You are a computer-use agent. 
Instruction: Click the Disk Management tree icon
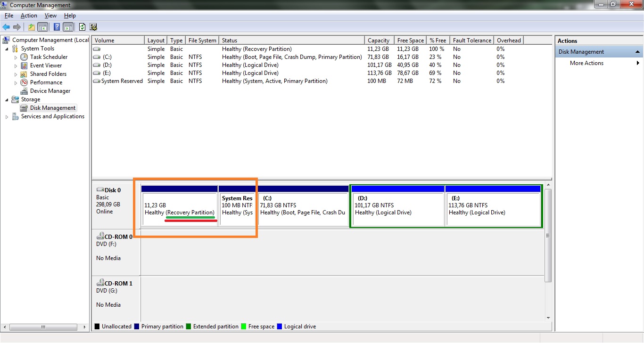pos(24,108)
